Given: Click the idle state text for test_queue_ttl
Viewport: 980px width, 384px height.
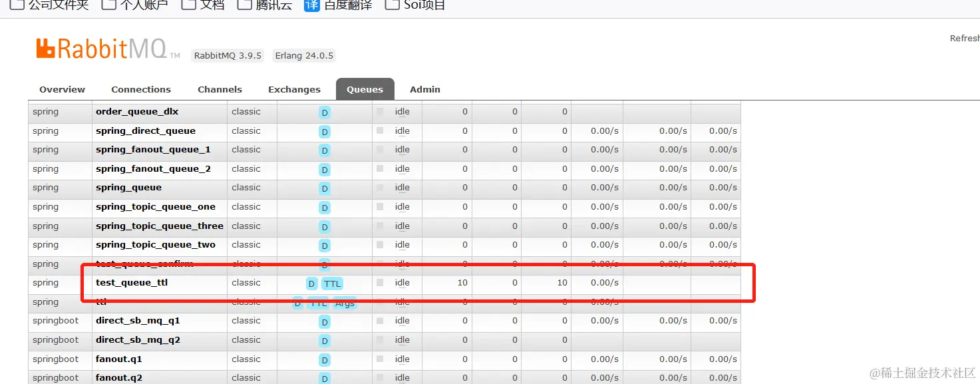Looking at the screenshot, I should click(403, 282).
